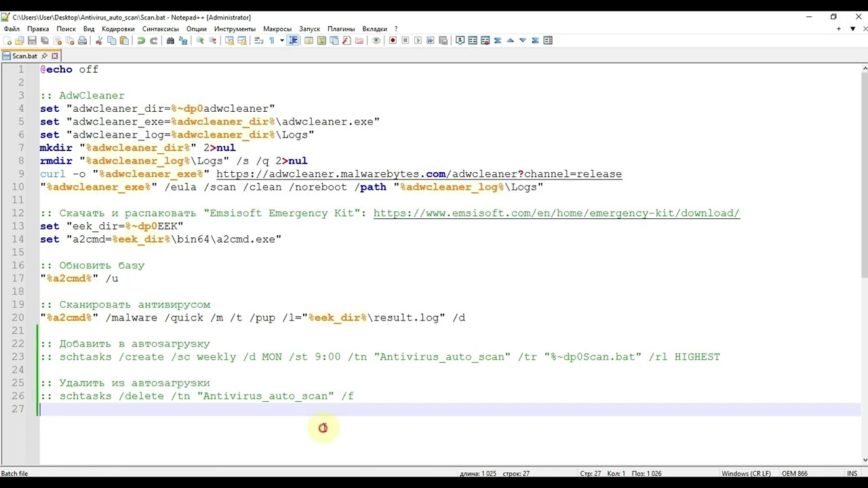The height and width of the screenshot is (488, 868).
Task: Click the Save Recorded Macro icon
Action: (443, 41)
